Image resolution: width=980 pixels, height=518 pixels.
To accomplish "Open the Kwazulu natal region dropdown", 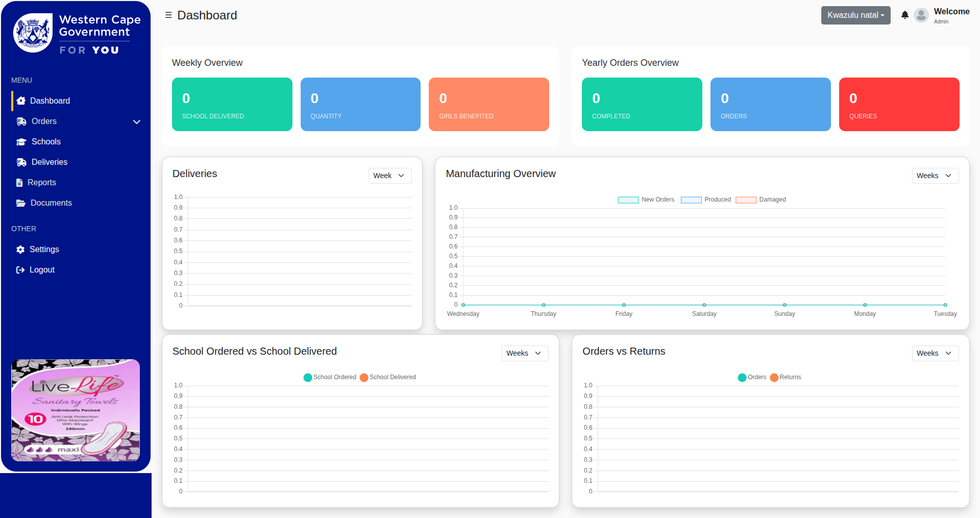I will pos(855,15).
